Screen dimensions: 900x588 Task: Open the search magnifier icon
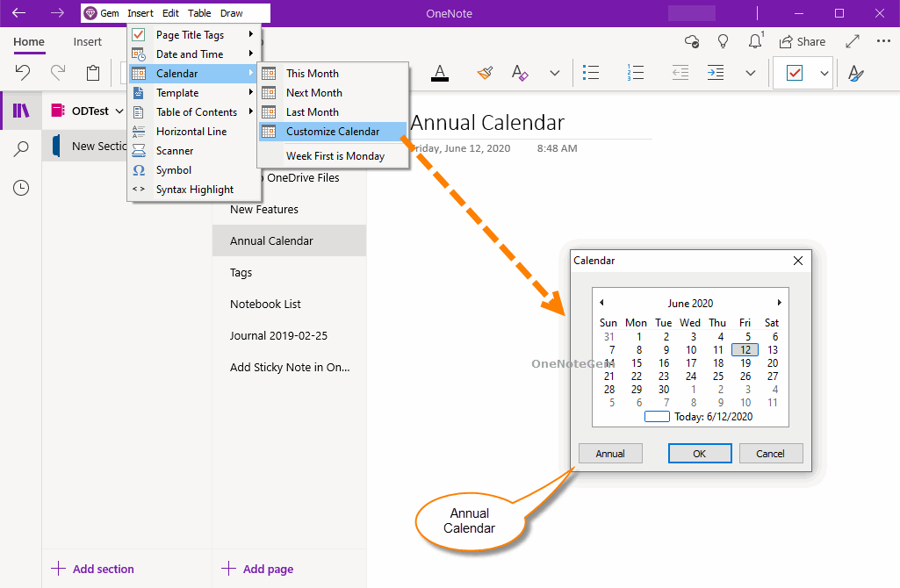tap(21, 149)
